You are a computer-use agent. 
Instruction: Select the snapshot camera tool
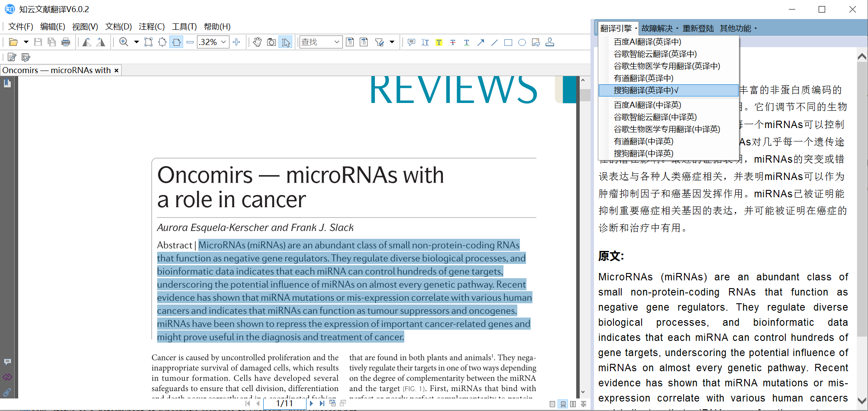(271, 42)
